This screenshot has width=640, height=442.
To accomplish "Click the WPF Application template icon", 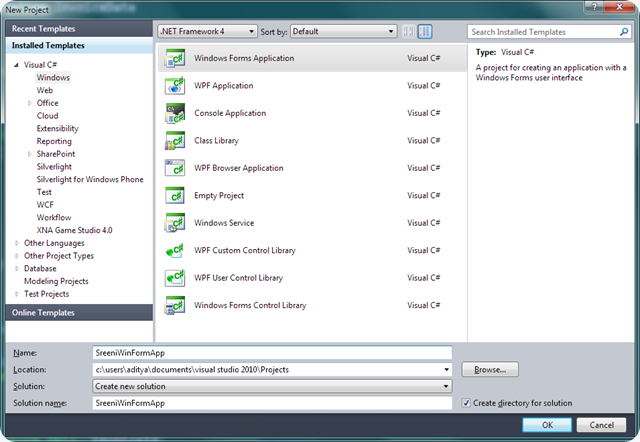I will pyautogui.click(x=175, y=86).
